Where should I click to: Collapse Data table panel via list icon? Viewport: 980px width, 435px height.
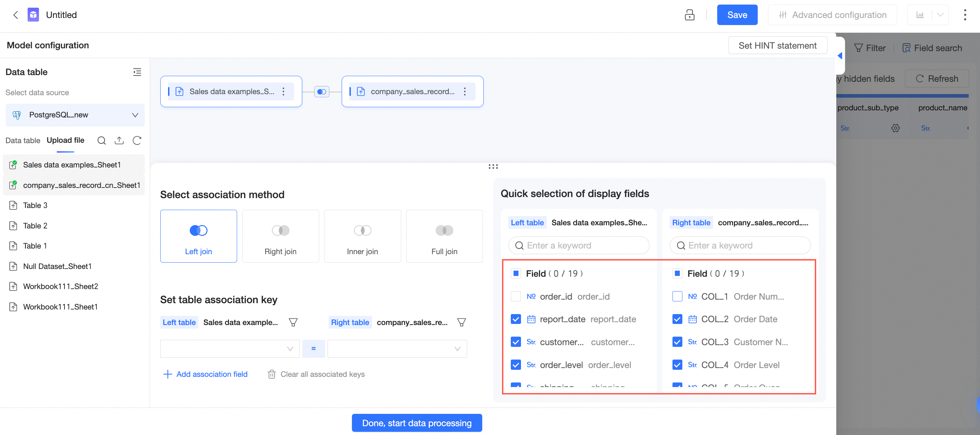tap(137, 72)
